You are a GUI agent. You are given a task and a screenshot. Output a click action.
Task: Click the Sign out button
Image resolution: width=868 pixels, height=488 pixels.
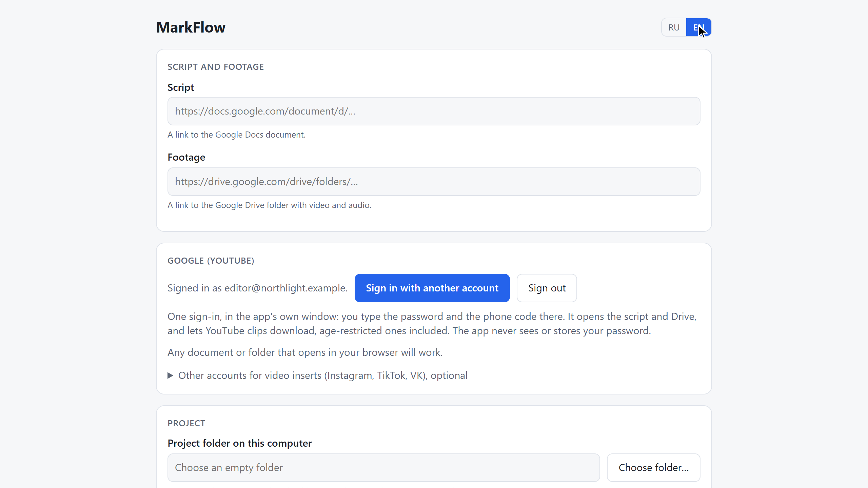[x=547, y=288]
